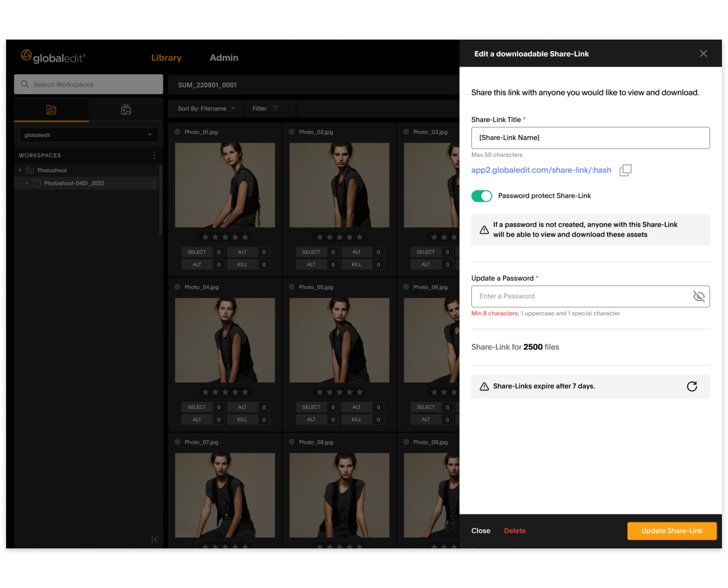The image size is (728, 588).
Task: Click the Photo_07.jpg thumbnail image
Action: (x=225, y=495)
